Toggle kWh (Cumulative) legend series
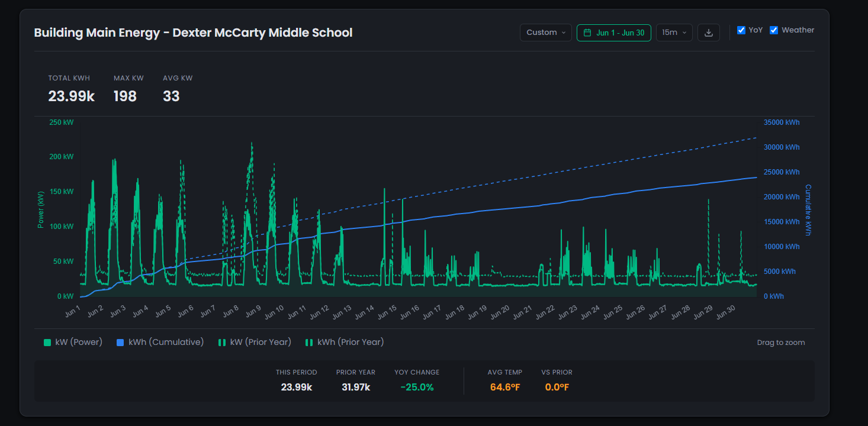 (x=160, y=342)
